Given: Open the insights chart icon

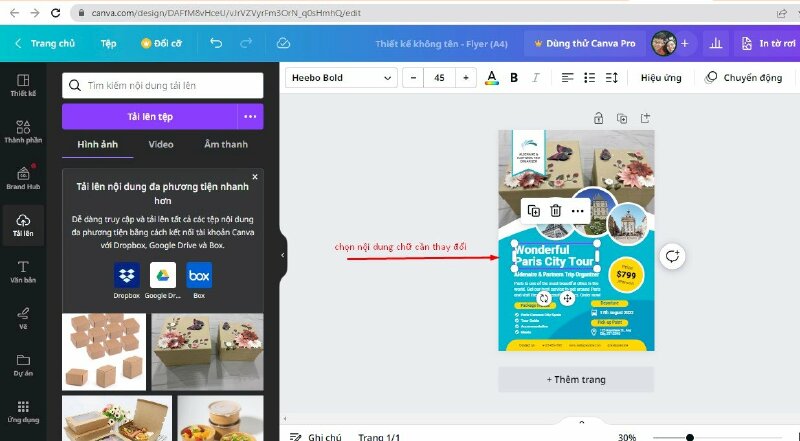Looking at the screenshot, I should (x=716, y=43).
